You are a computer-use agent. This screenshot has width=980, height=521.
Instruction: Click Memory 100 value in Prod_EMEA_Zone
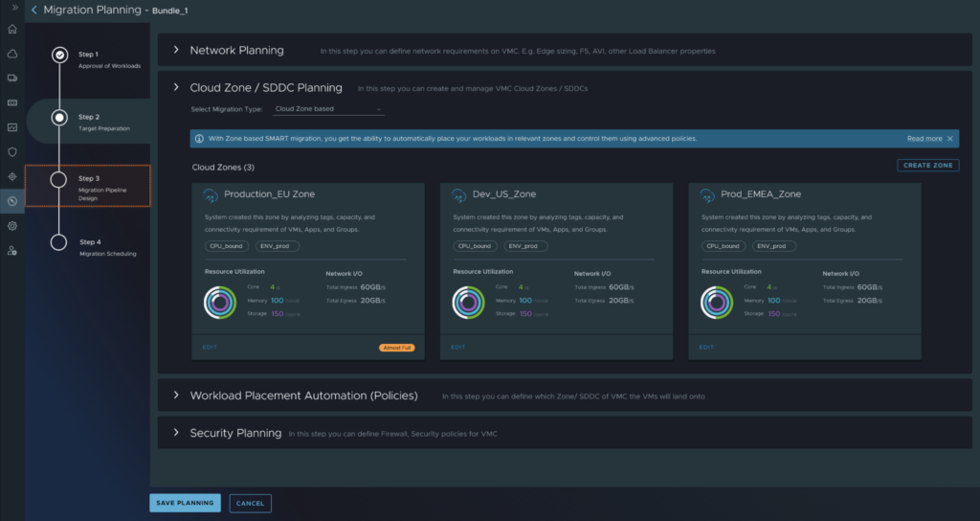775,300
